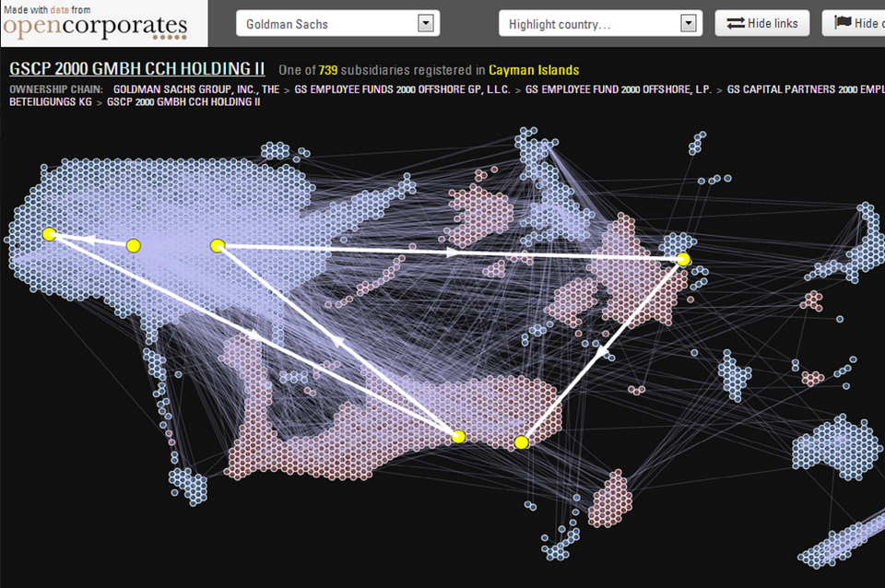Click the rightmost yellow node in the large red cluster
This screenshot has width=885, height=588.
[522, 441]
